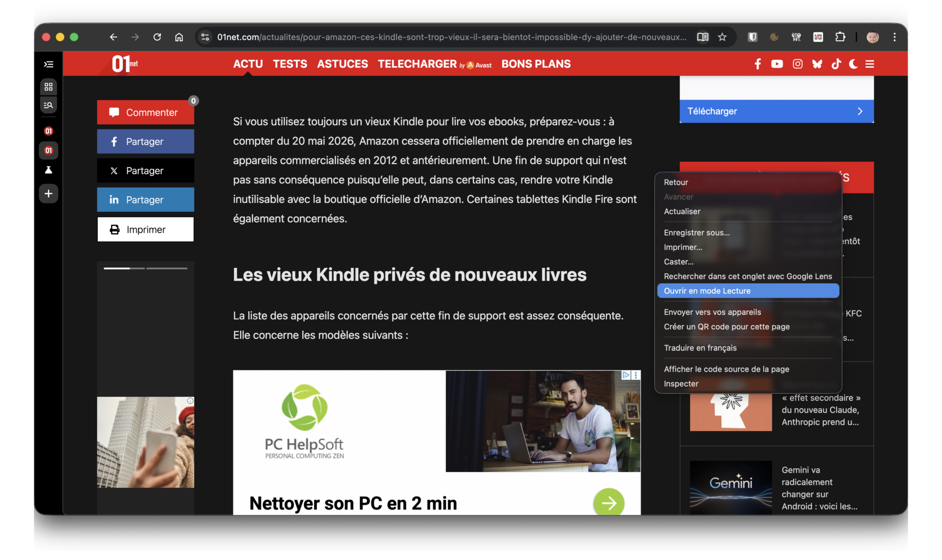The height and width of the screenshot is (560, 942).
Task: Open 01net's Bluesky butterfly icon
Action: click(x=817, y=64)
